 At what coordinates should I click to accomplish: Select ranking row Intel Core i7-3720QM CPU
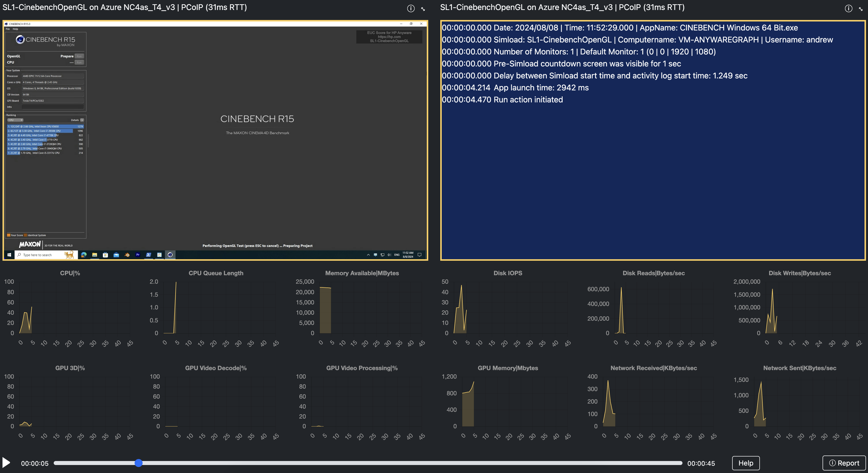pos(45,144)
